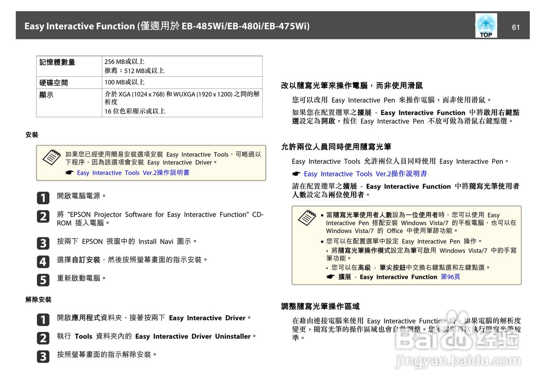Click pointing-hand icon in the 安裝 note box
The image size is (555, 392).
pos(69,172)
